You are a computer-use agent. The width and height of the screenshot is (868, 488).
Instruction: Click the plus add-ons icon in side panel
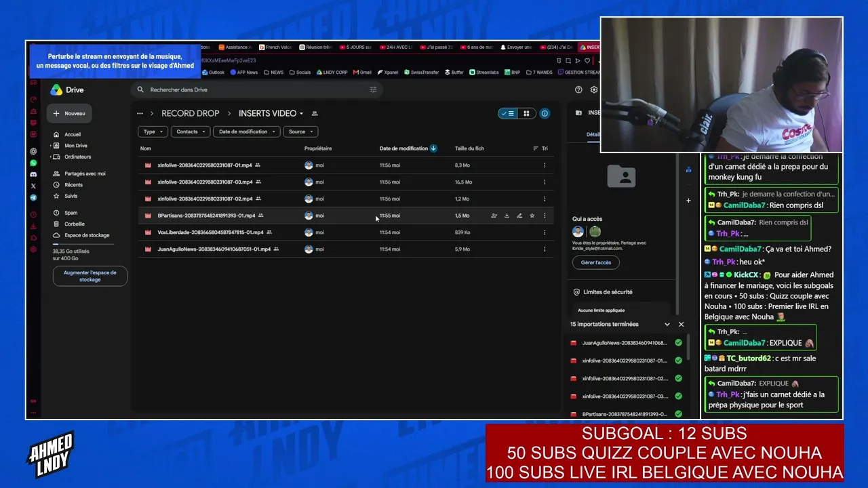(688, 200)
